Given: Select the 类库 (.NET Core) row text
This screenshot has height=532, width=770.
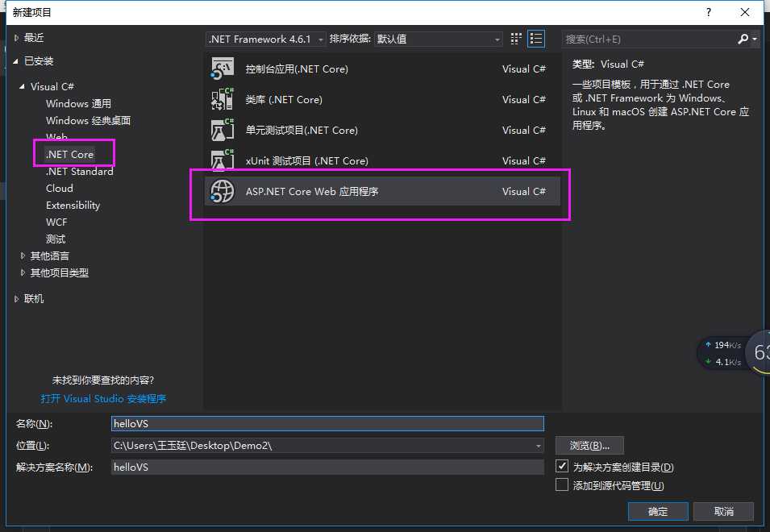Looking at the screenshot, I should (x=284, y=100).
